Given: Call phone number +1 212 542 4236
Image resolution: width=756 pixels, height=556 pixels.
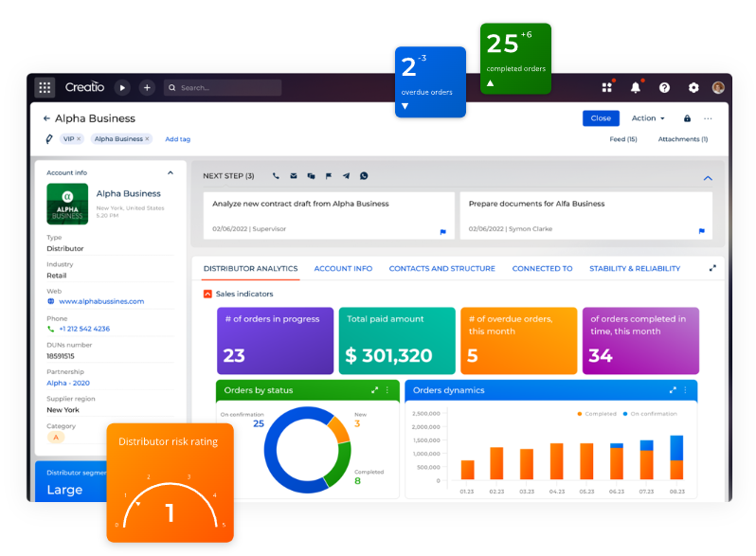Looking at the screenshot, I should coord(84,329).
